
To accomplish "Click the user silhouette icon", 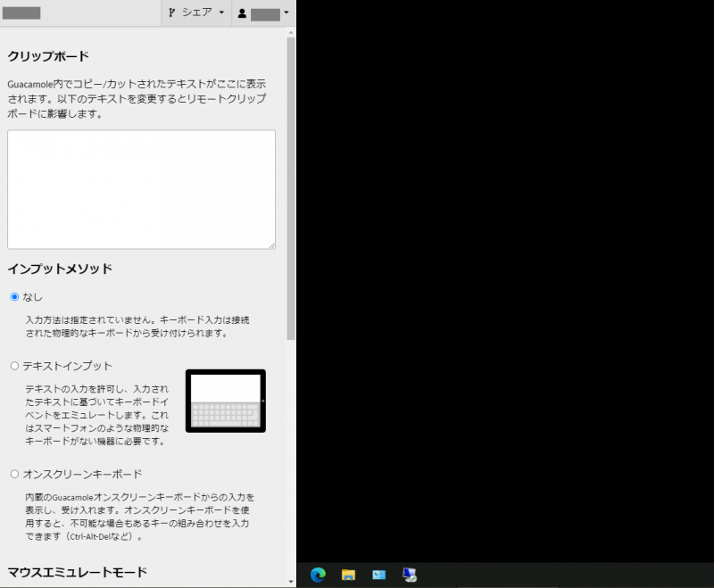I will 242,13.
